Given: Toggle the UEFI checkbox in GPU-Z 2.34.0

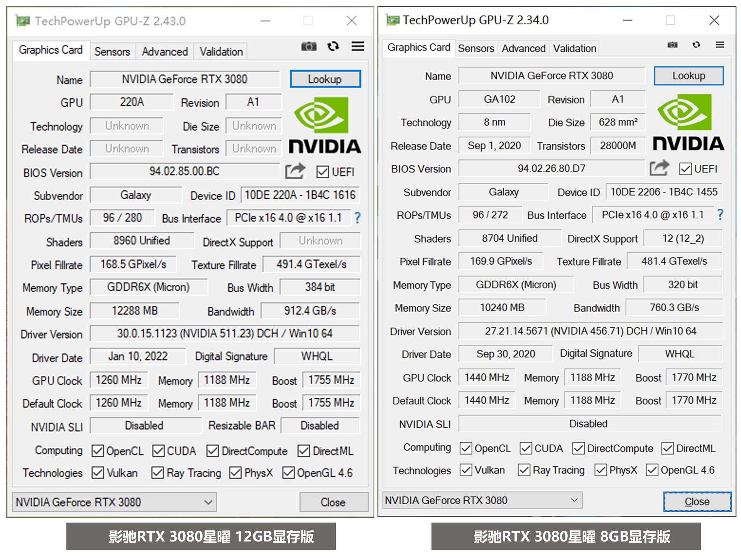Looking at the screenshot, I should 685,169.
